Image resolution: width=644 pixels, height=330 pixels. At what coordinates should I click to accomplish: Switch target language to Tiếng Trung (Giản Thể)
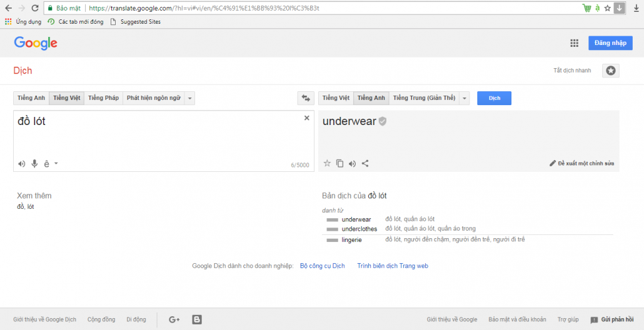click(x=424, y=98)
